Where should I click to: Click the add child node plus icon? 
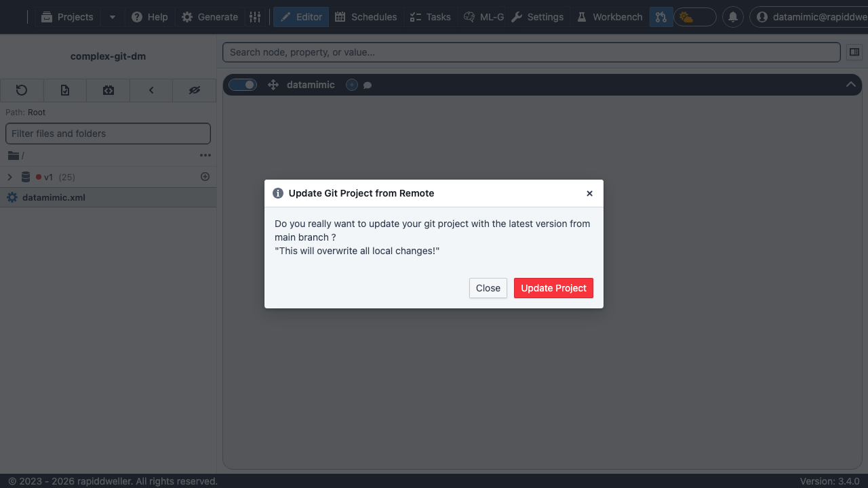click(x=351, y=85)
